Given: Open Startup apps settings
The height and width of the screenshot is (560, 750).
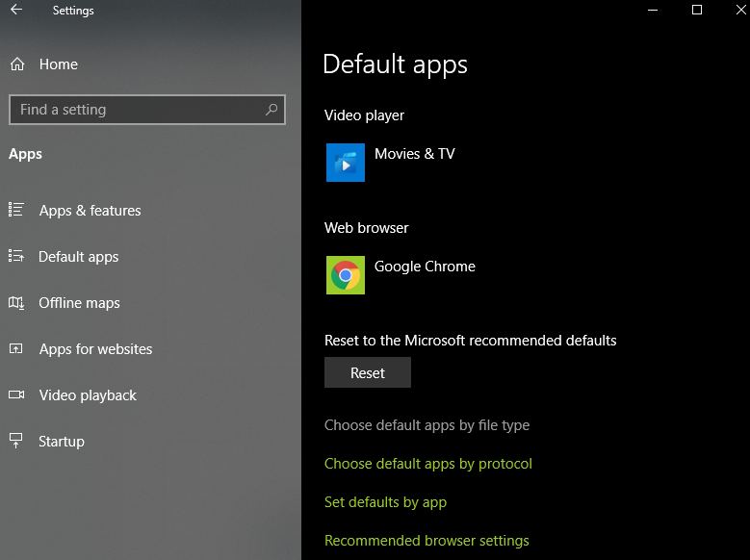Looking at the screenshot, I should pyautogui.click(x=62, y=442).
